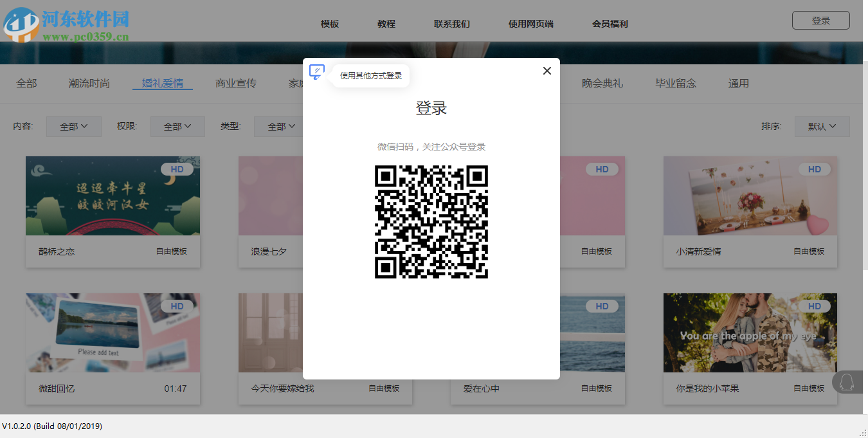Open the 教程 menu item
Screen dimensions: 868x438
click(386, 24)
